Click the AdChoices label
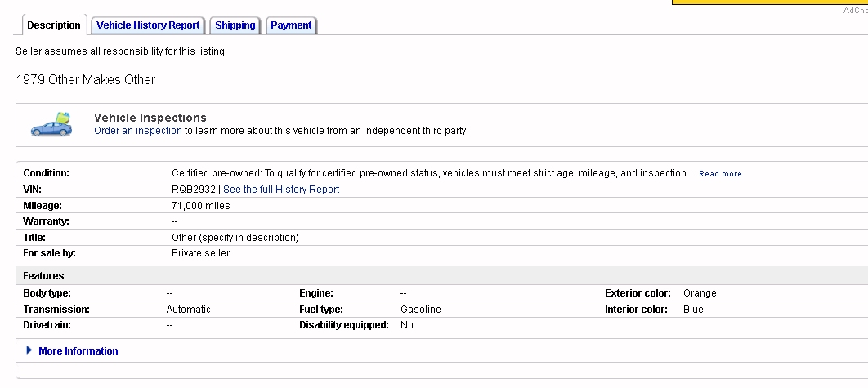Screen dimensions: 868x388 (855, 10)
